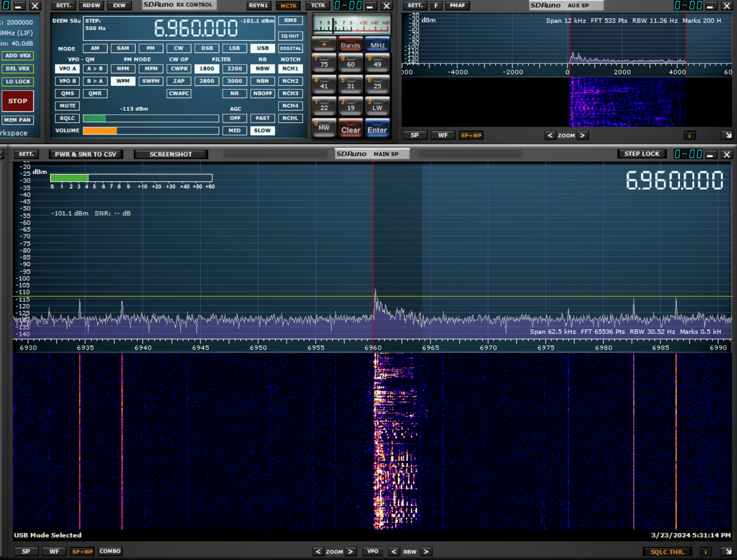Click the VFO button in Main SP bottom bar
The width and height of the screenshot is (737, 560).
pos(372,551)
